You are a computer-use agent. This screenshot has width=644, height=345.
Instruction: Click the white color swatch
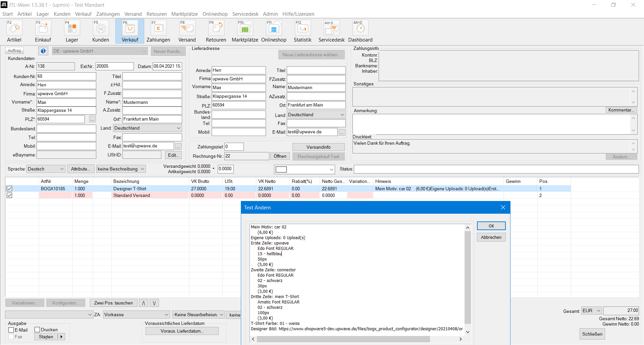pos(281,169)
